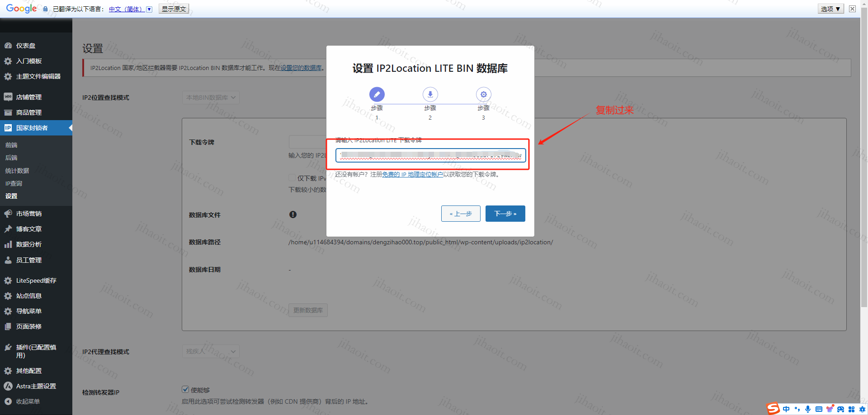This screenshot has width=868, height=415.
Task: Click the 商品管理 archive icon
Action: coord(8,112)
